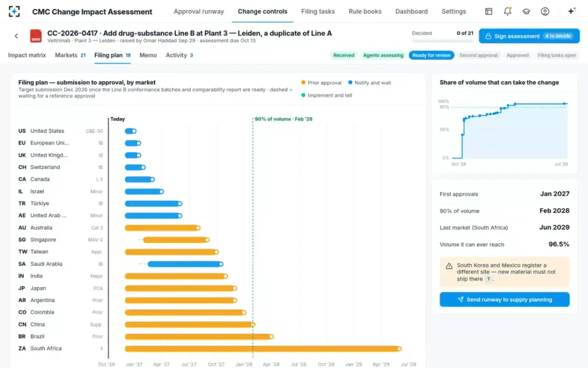Go back with the left chevron
Image resolution: width=588 pixels, height=368 pixels.
point(16,36)
